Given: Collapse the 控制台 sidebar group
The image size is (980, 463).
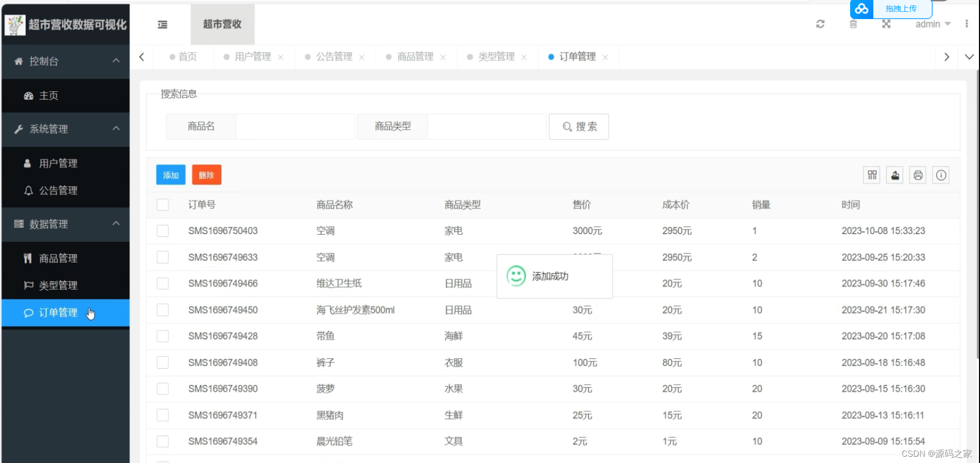Looking at the screenshot, I should 65,61.
